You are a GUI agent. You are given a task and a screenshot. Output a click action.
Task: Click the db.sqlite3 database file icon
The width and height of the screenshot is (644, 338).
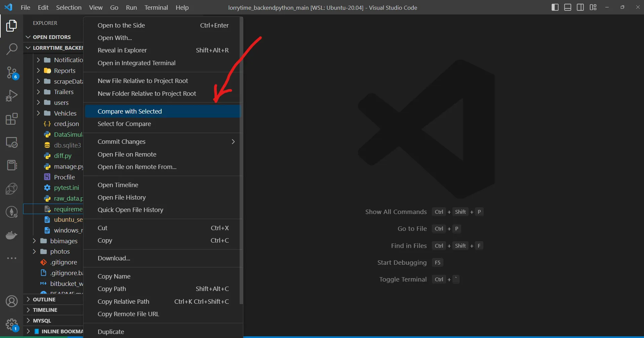point(47,145)
